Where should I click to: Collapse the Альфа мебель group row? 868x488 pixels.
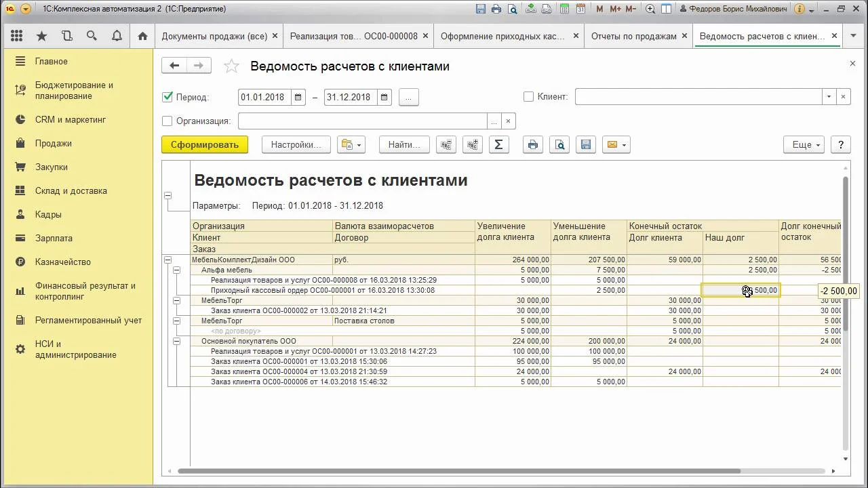coord(177,270)
